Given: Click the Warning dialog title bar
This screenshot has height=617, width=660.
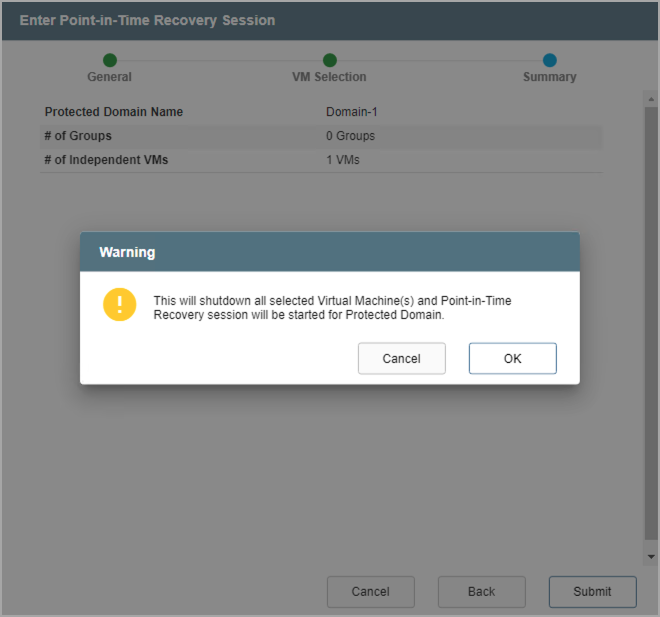Looking at the screenshot, I should tap(330, 252).
